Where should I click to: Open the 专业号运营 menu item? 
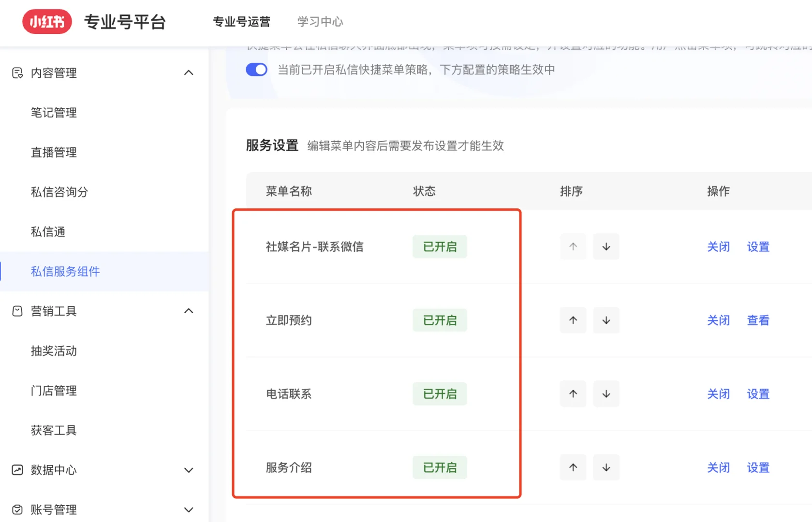pos(241,22)
